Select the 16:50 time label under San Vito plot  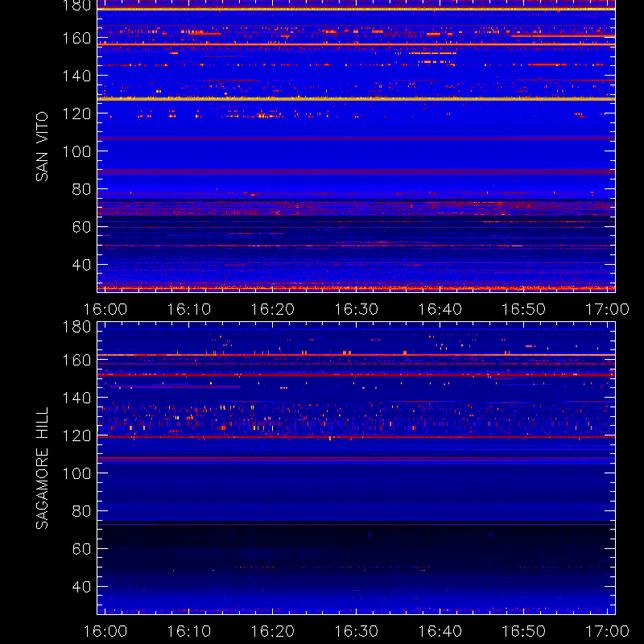[x=524, y=309]
